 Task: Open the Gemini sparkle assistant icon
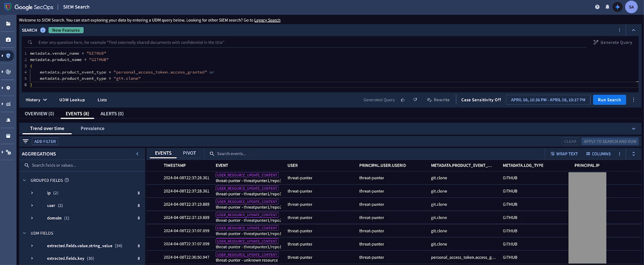[x=617, y=7]
